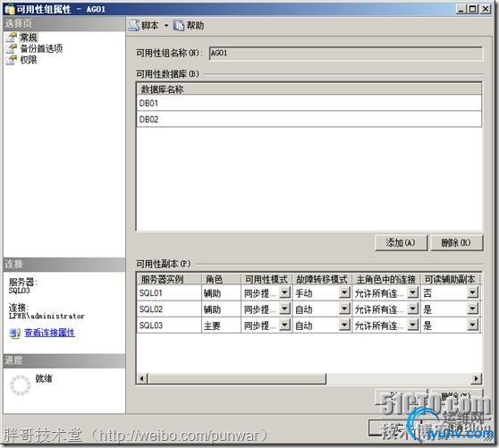Screen dimensions: 499x448
Task: Click the view connection properties icon
Action: click(14, 334)
